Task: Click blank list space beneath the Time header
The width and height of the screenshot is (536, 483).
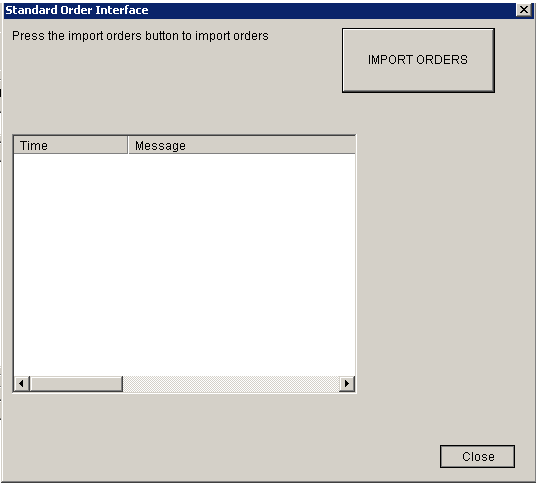Action: point(70,265)
